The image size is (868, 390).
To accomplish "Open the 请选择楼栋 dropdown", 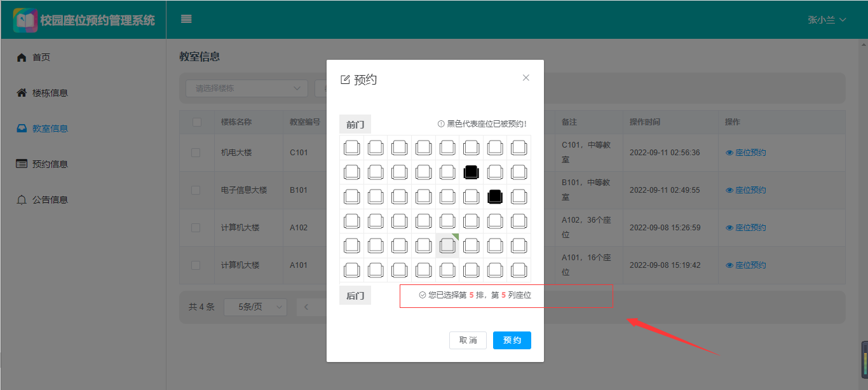I will (247, 88).
